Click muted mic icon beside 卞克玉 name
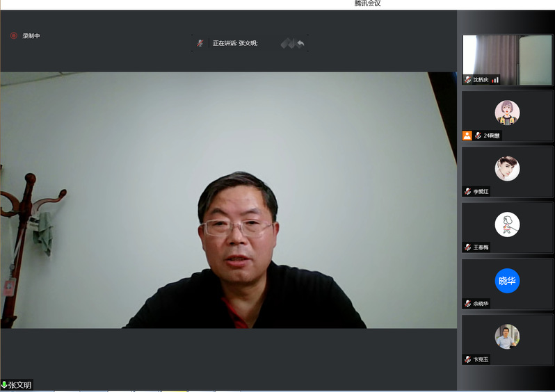The width and height of the screenshot is (555, 392). tap(468, 359)
